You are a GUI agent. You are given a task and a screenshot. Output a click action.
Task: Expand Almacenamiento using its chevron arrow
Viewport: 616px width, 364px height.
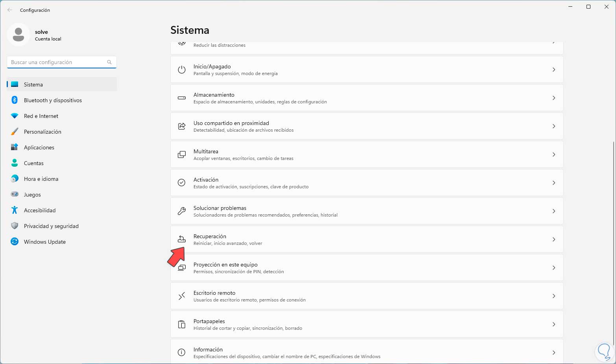point(554,98)
